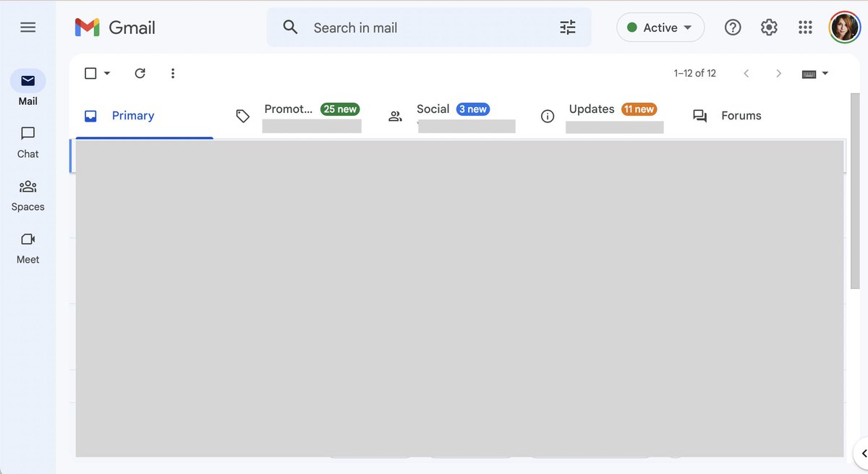The image size is (868, 474).
Task: Click the Gmail logo
Action: click(x=115, y=27)
